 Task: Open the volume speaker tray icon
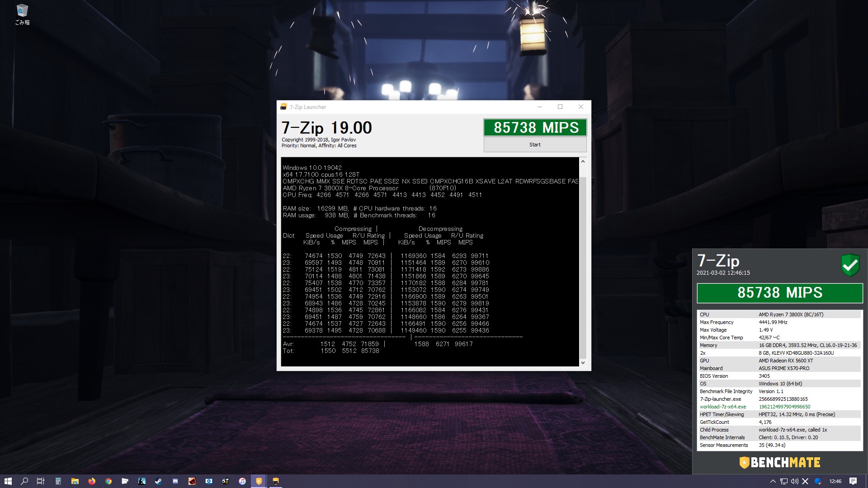pos(795,481)
